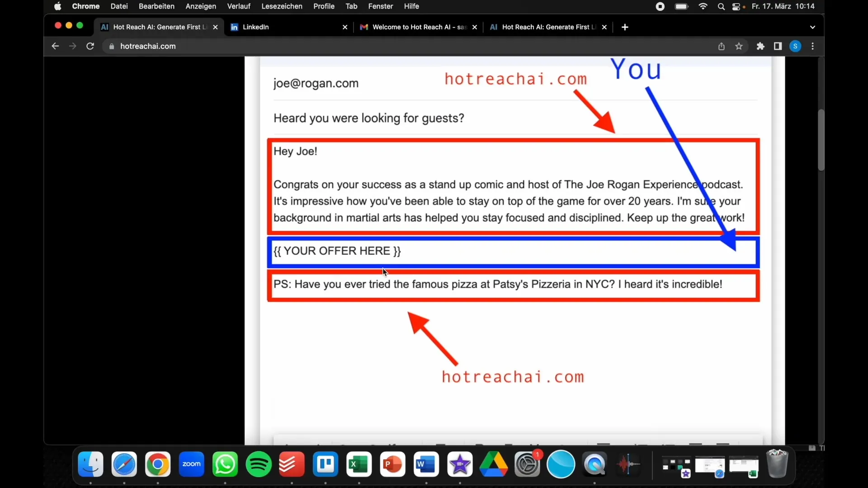Toggle Chrome side panel icon
Image resolution: width=868 pixels, height=488 pixels.
(778, 46)
